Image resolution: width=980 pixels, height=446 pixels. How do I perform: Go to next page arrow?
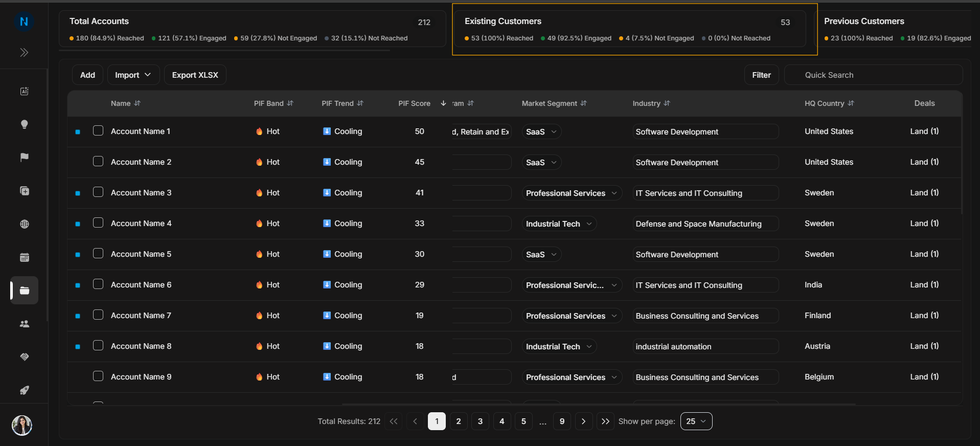[583, 421]
